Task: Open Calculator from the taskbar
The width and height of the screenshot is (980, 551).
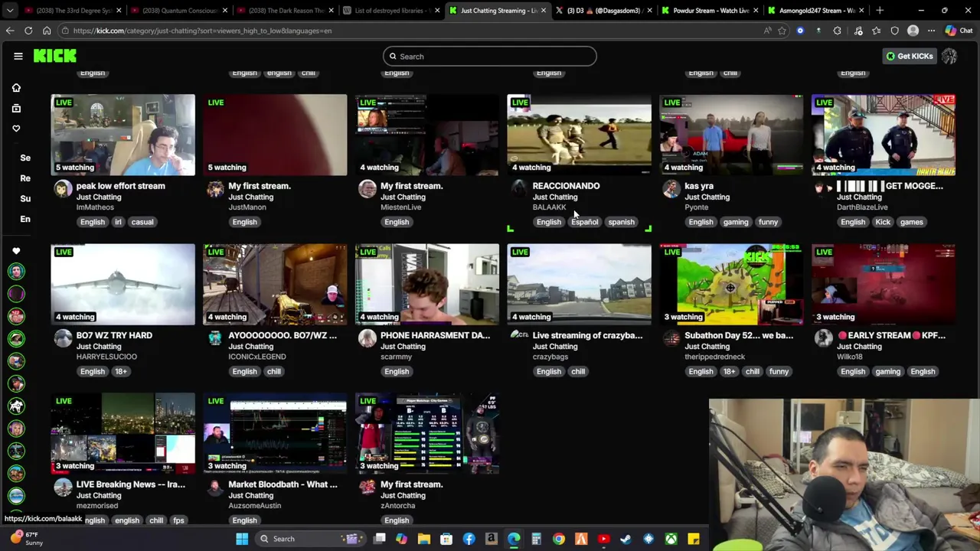Action: click(537, 539)
